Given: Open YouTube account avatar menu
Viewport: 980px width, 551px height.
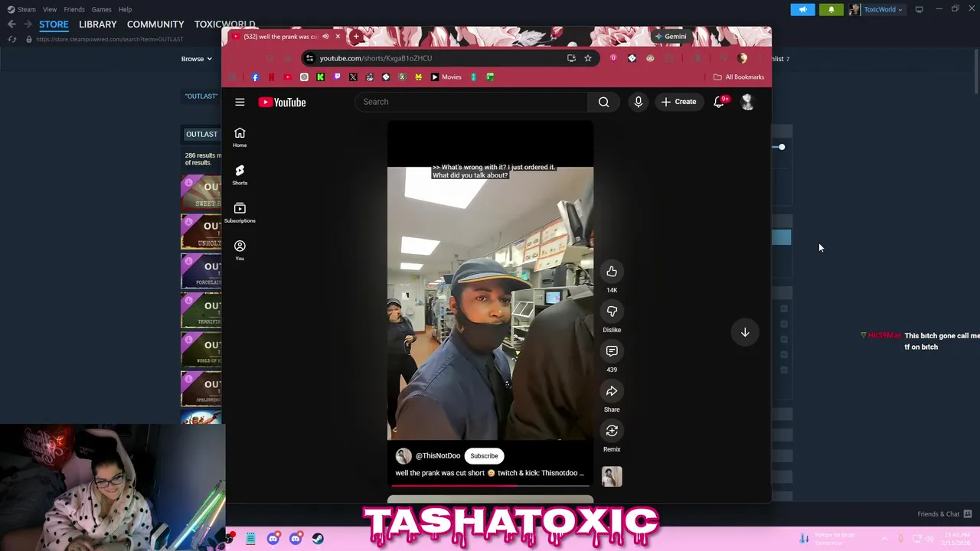Looking at the screenshot, I should tap(747, 102).
